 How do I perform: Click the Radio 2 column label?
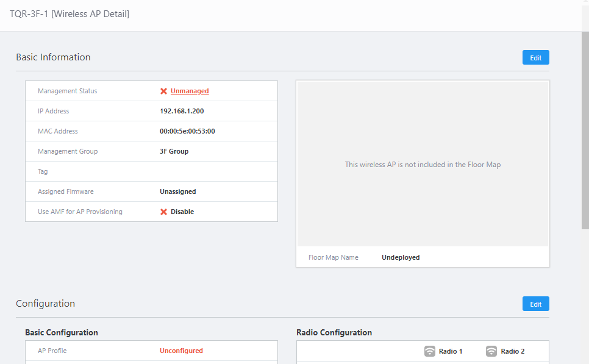pyautogui.click(x=513, y=351)
